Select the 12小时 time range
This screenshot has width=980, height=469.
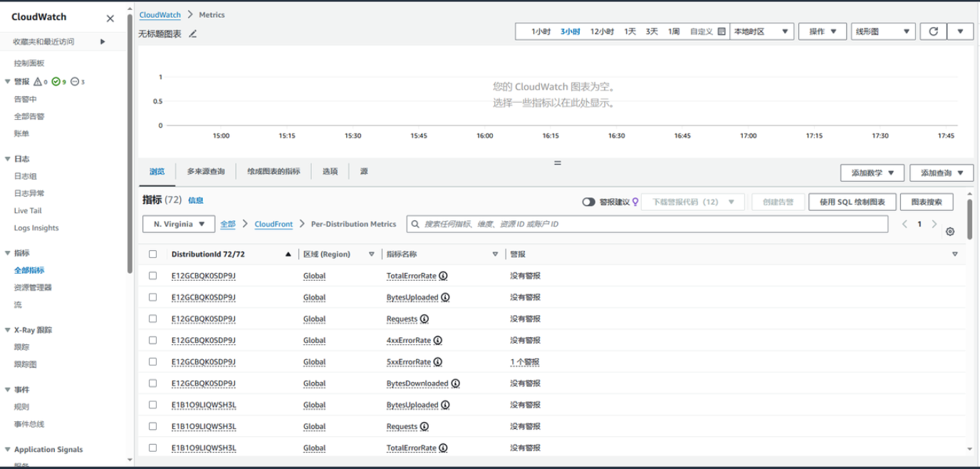(x=602, y=31)
